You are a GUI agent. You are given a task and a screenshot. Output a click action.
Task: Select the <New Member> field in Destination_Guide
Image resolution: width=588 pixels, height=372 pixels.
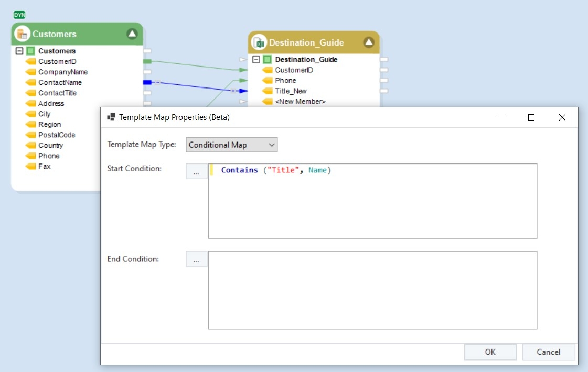300,101
